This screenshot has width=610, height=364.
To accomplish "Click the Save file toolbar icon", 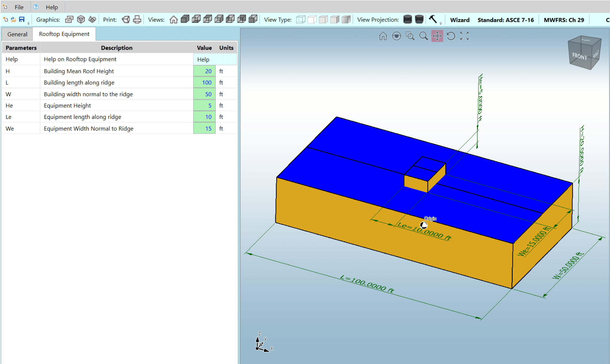I will (x=22, y=20).
